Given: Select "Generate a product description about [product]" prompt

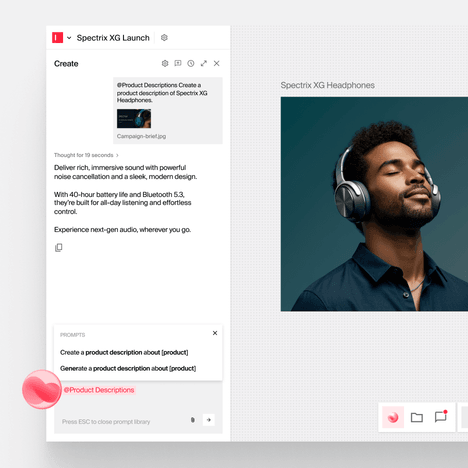Looking at the screenshot, I should pyautogui.click(x=128, y=368).
